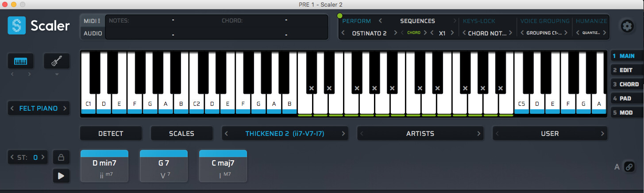The width and height of the screenshot is (644, 193).
Task: Trigger the C maj7 chord pad
Action: pyautogui.click(x=223, y=166)
